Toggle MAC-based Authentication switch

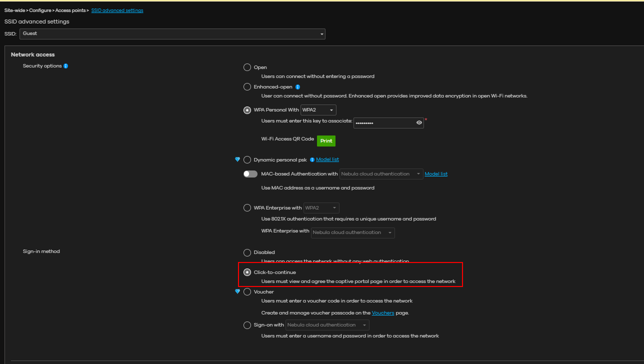(250, 174)
